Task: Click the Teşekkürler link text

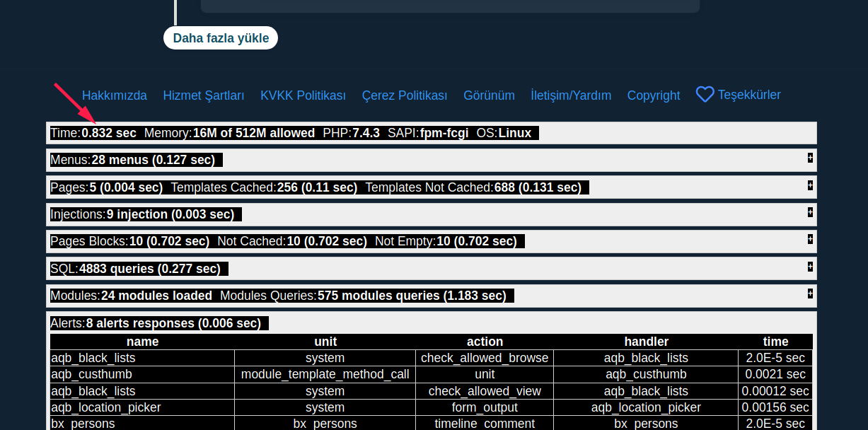Action: click(749, 95)
